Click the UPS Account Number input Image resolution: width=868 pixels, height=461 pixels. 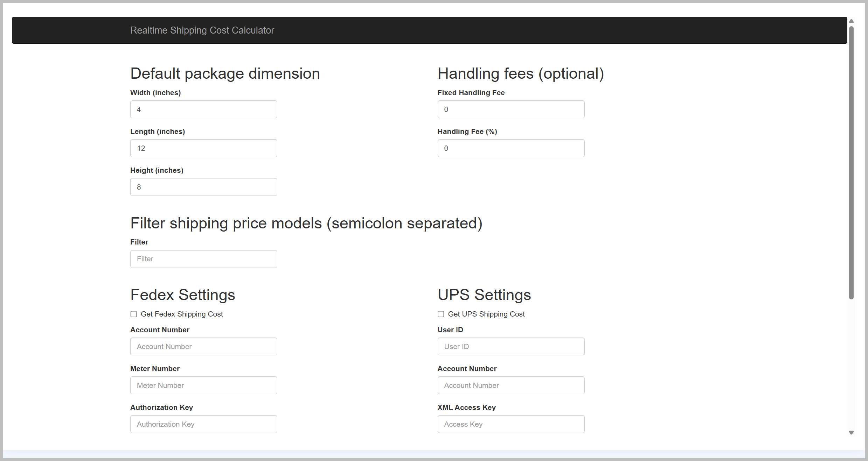[x=511, y=385]
